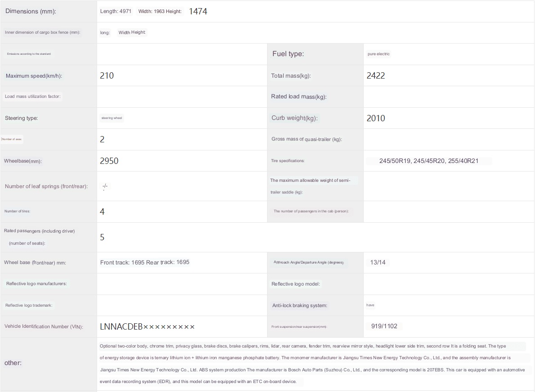This screenshot has height=392, width=535.
Task: Click the curb weight value 2010
Action: coord(376,118)
